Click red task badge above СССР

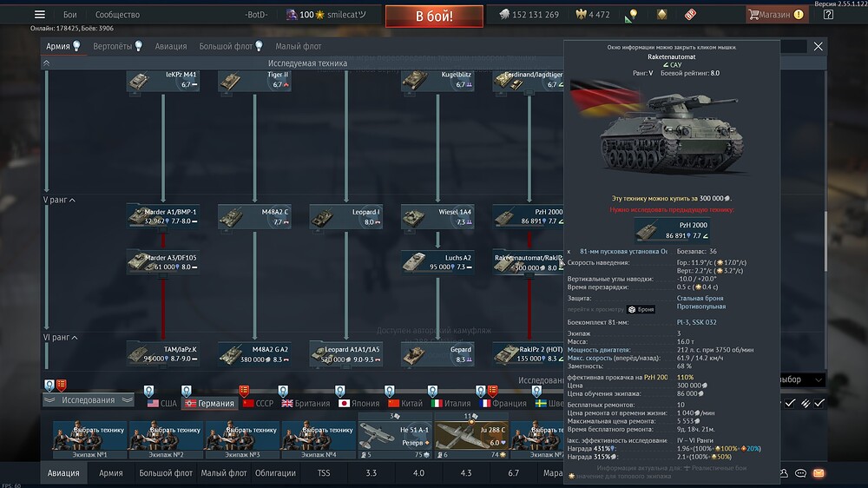click(244, 391)
